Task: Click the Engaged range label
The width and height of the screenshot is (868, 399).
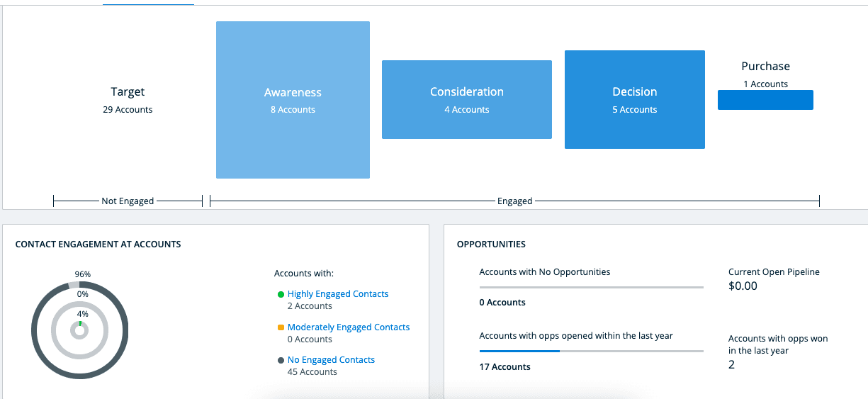Action: [x=515, y=201]
